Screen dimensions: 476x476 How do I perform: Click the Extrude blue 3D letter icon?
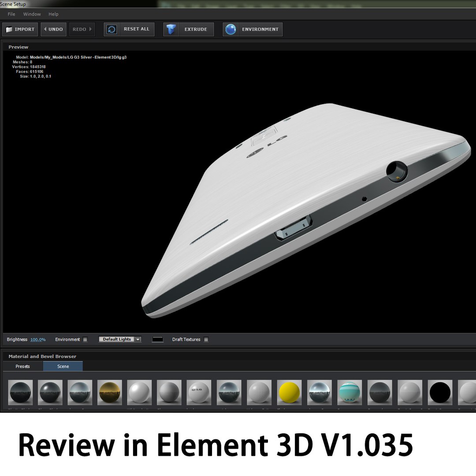171,29
